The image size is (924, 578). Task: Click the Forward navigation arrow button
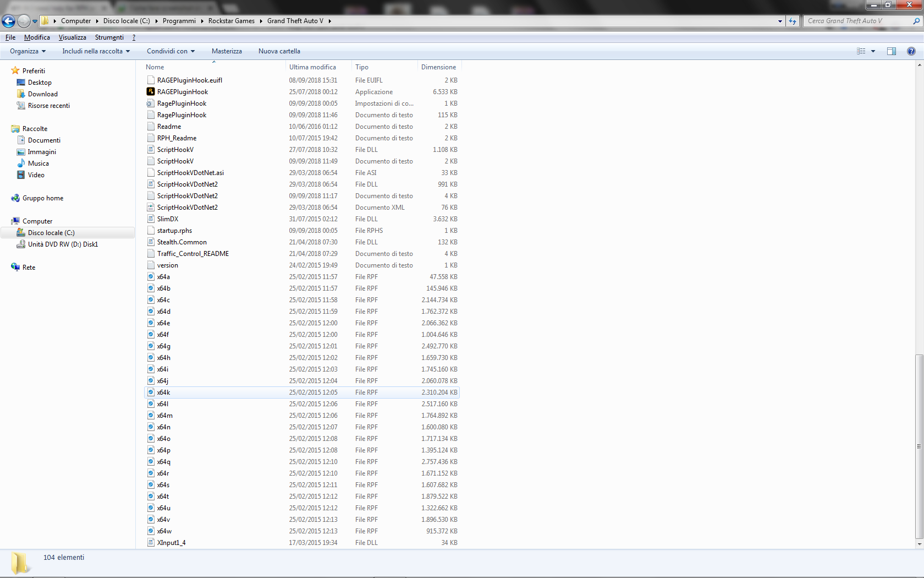[x=24, y=21]
